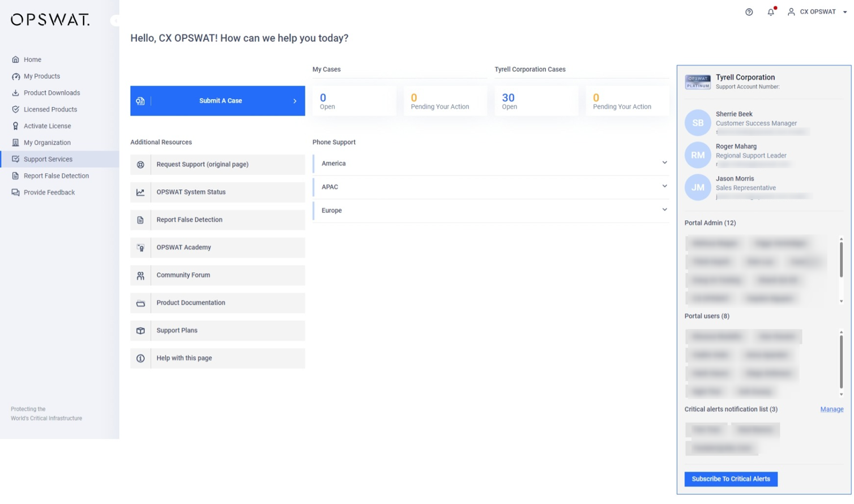Open Tyrell Corporation Pending Your Action card
The image size is (854, 504).
click(627, 101)
